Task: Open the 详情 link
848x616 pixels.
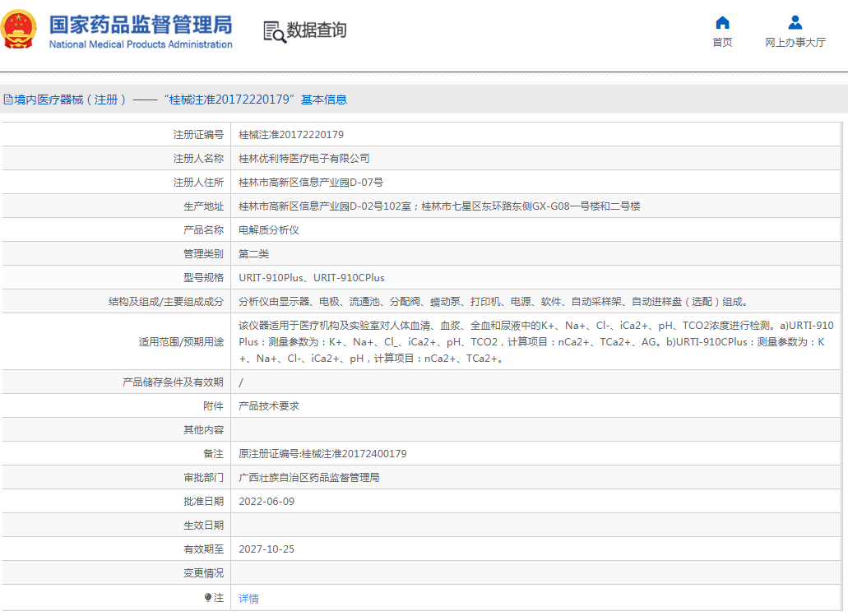Action: (x=248, y=598)
